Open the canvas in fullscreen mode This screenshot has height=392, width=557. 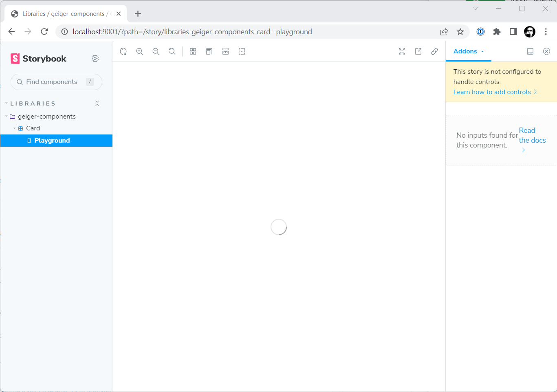click(x=402, y=51)
